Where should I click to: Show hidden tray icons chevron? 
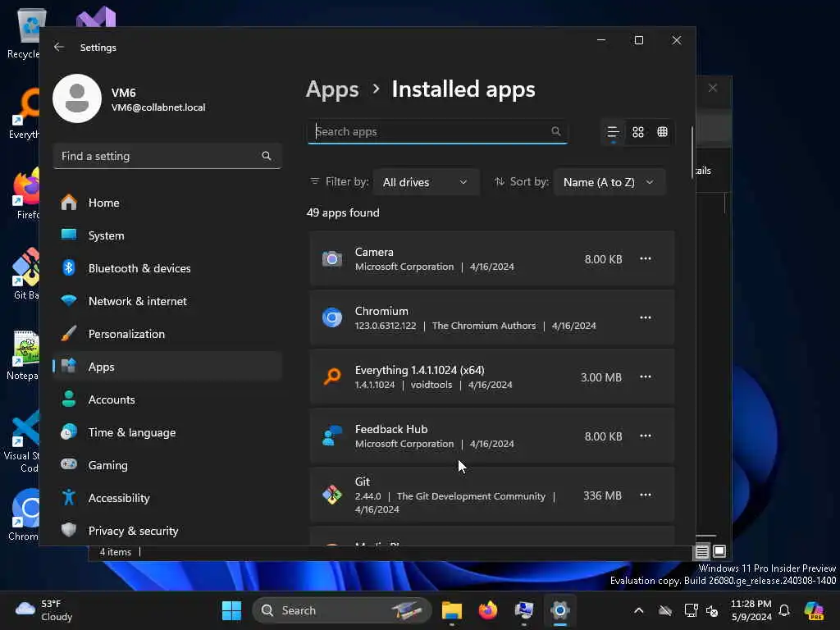click(638, 610)
